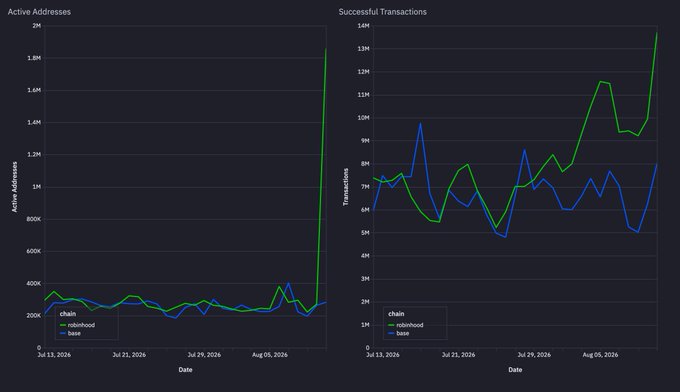Click the 9M y-axis label
680x392 pixels.
(x=365, y=140)
